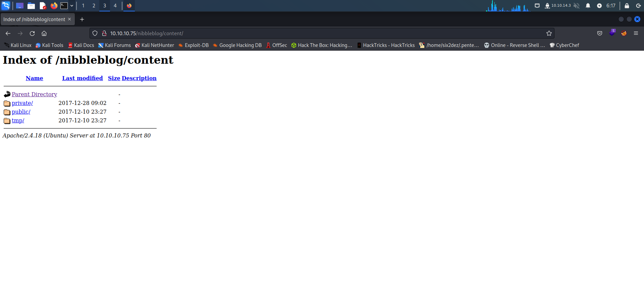644x288 pixels.
Task: Open the 6:17 clock
Action: (611, 6)
